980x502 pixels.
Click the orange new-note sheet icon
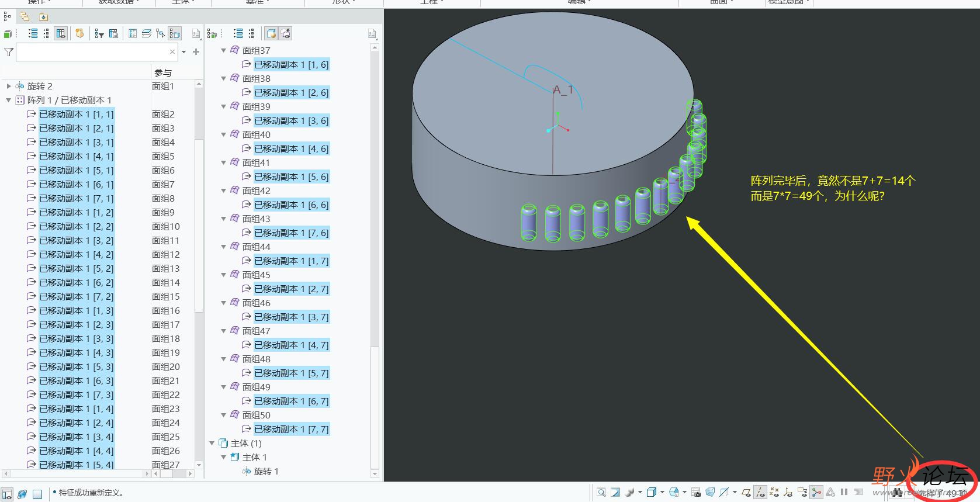click(80, 33)
